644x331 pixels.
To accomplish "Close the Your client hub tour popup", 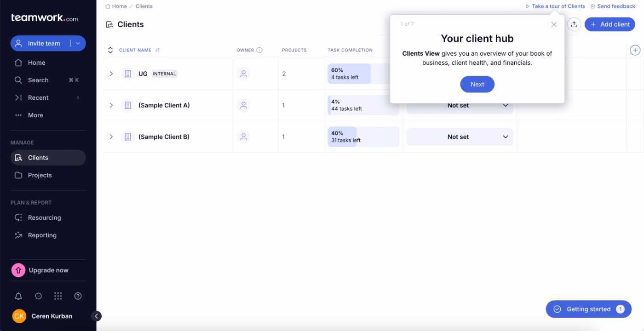I will click(x=554, y=24).
